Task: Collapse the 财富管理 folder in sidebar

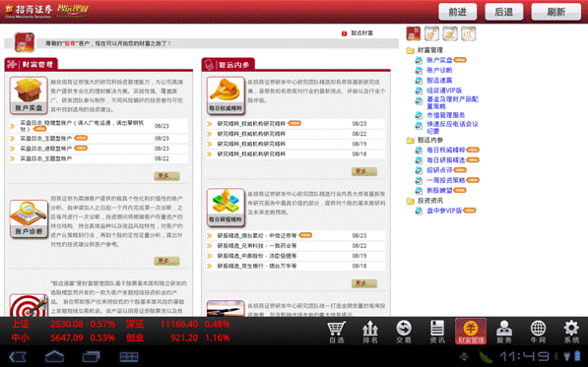Action: click(410, 50)
